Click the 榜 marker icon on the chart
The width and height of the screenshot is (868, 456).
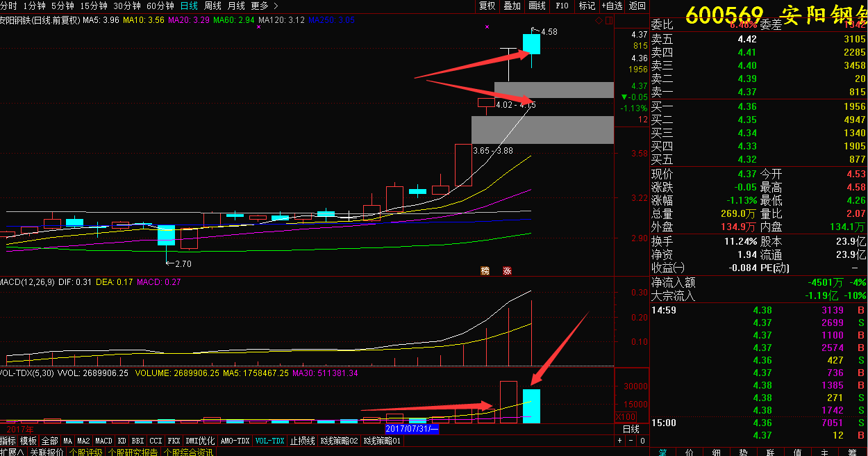point(485,271)
